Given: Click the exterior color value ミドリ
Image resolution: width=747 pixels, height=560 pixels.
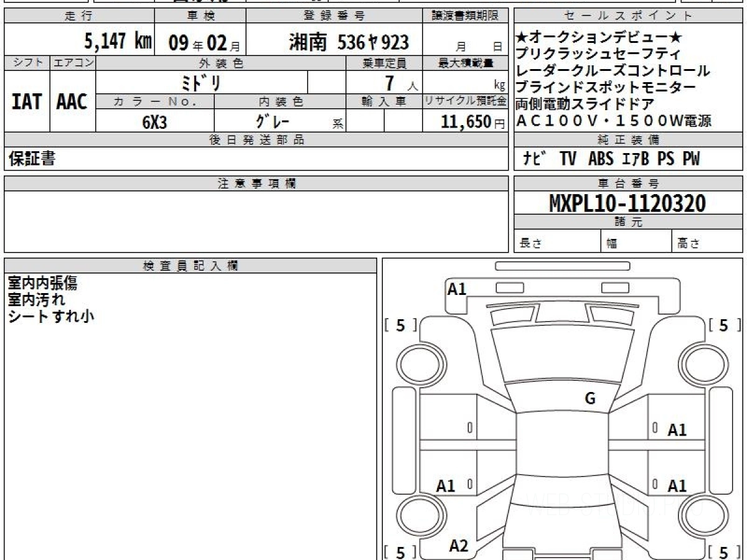Looking at the screenshot, I should pyautogui.click(x=201, y=83).
